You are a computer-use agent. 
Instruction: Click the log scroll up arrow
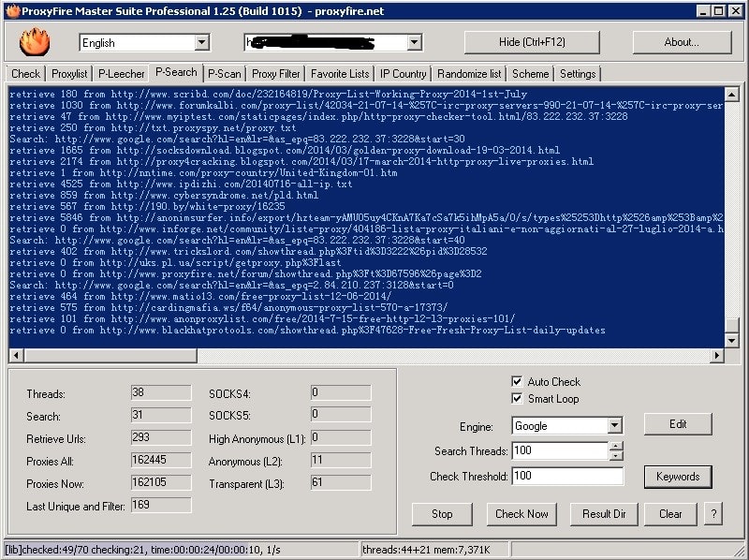[x=732, y=94]
